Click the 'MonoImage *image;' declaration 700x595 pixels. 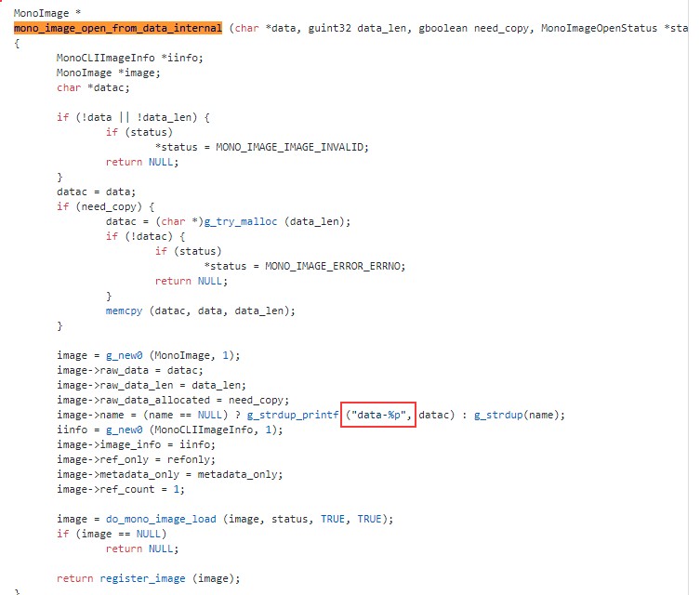(109, 73)
